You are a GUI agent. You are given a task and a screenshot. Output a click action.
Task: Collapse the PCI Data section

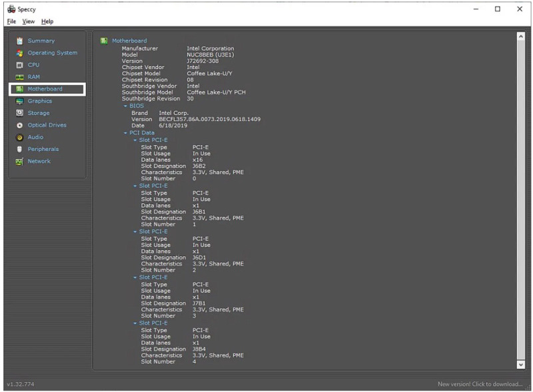(x=125, y=133)
